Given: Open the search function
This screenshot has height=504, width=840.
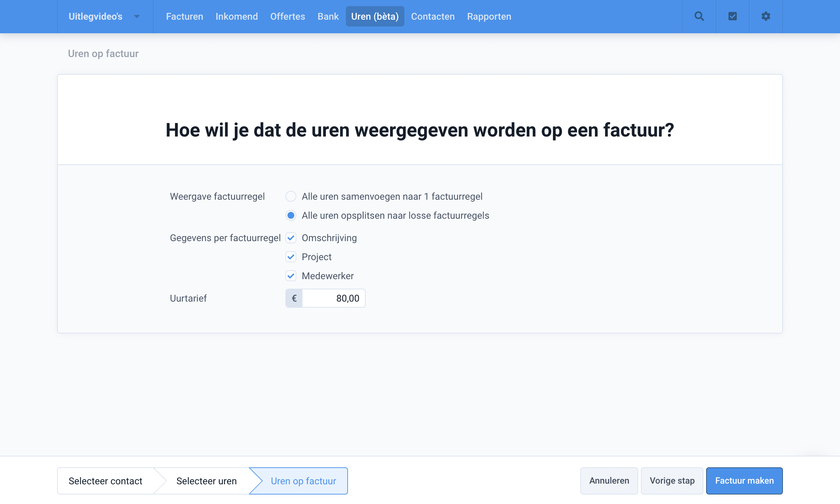Looking at the screenshot, I should 699,16.
